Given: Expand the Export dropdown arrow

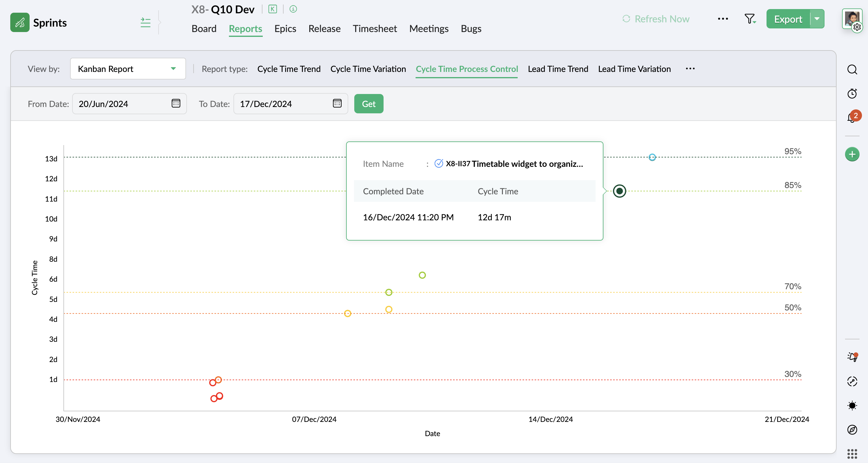Looking at the screenshot, I should [x=817, y=19].
